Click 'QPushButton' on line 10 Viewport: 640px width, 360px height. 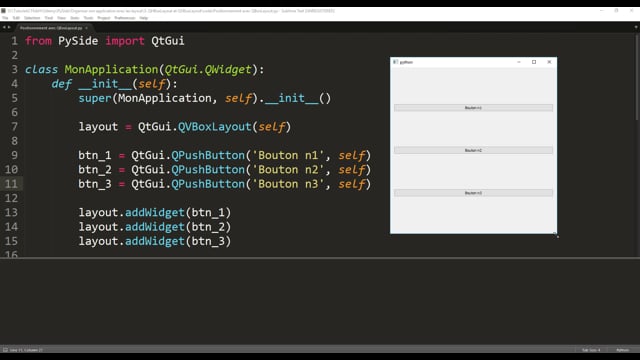coord(208,170)
